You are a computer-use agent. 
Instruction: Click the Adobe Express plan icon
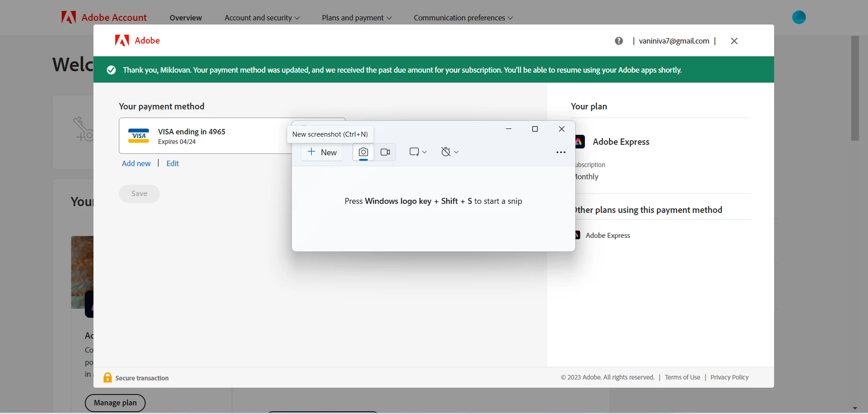click(x=580, y=142)
